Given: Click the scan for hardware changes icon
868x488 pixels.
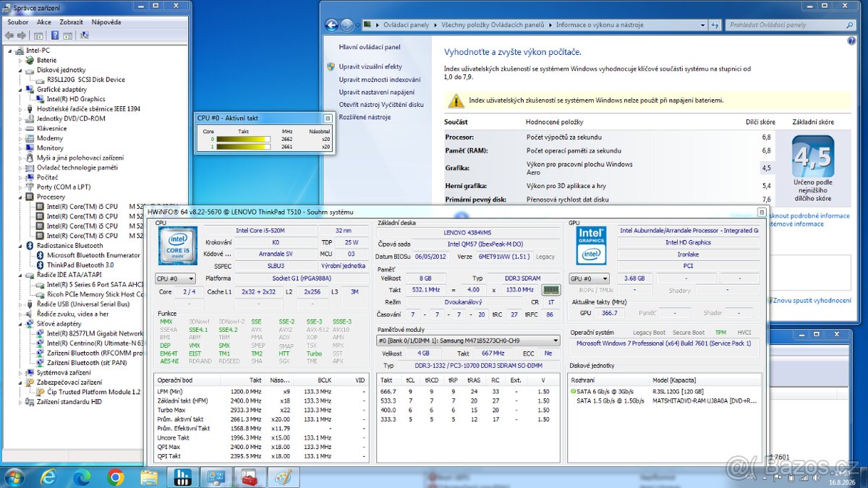Looking at the screenshot, I should point(85,35).
